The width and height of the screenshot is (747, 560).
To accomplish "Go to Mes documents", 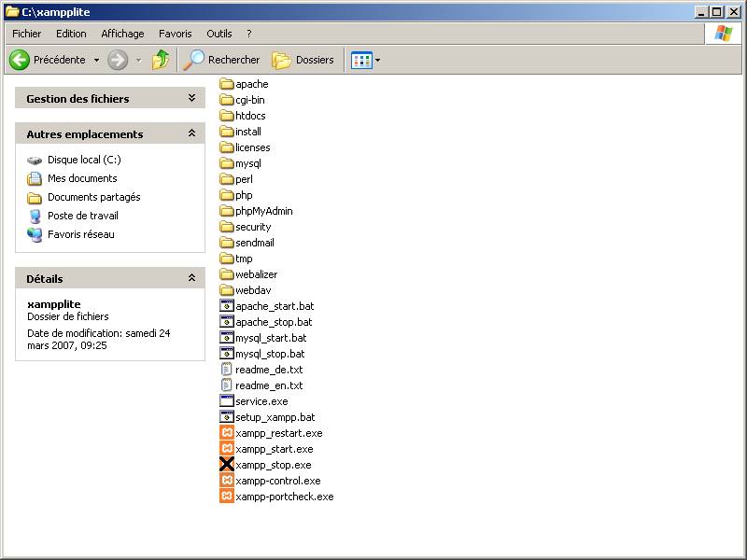I will [82, 178].
